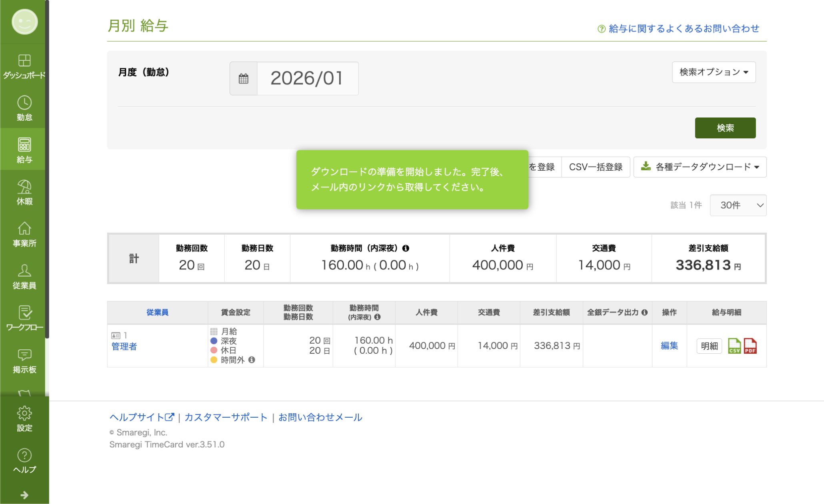Click the 該当 1件 result count text
This screenshot has height=504, width=824.
[x=686, y=205]
